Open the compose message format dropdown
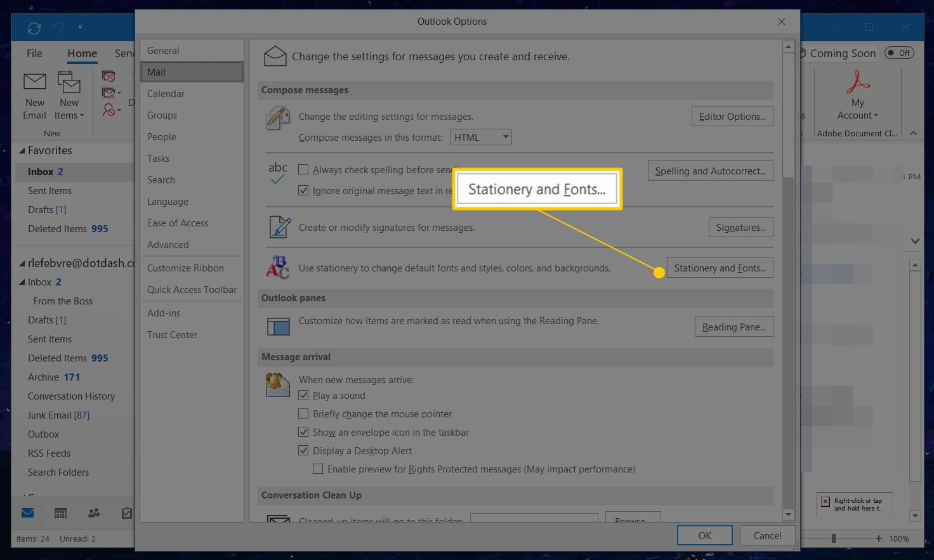This screenshot has height=560, width=934. (505, 137)
